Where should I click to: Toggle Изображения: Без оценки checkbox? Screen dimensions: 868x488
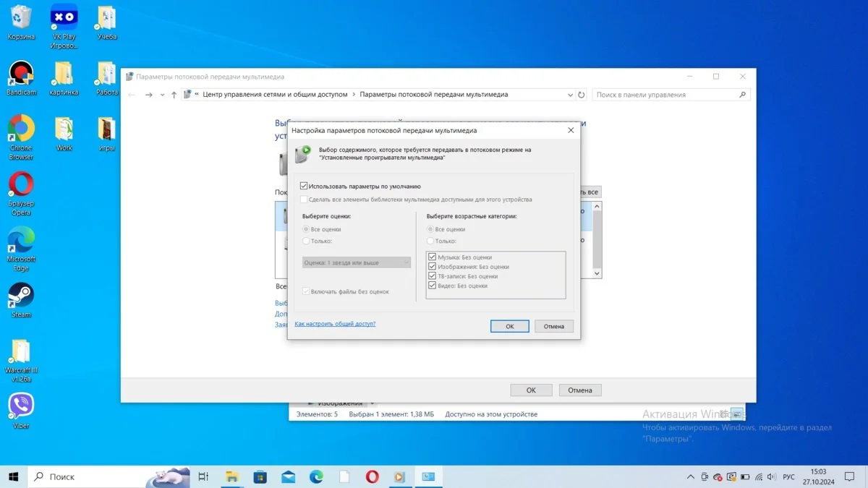coord(433,267)
